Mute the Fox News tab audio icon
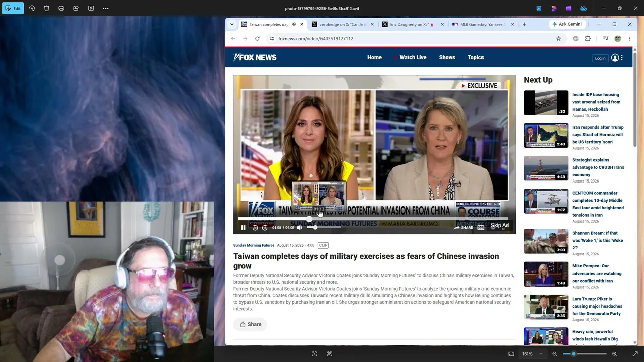644x362 pixels. pyautogui.click(x=293, y=24)
